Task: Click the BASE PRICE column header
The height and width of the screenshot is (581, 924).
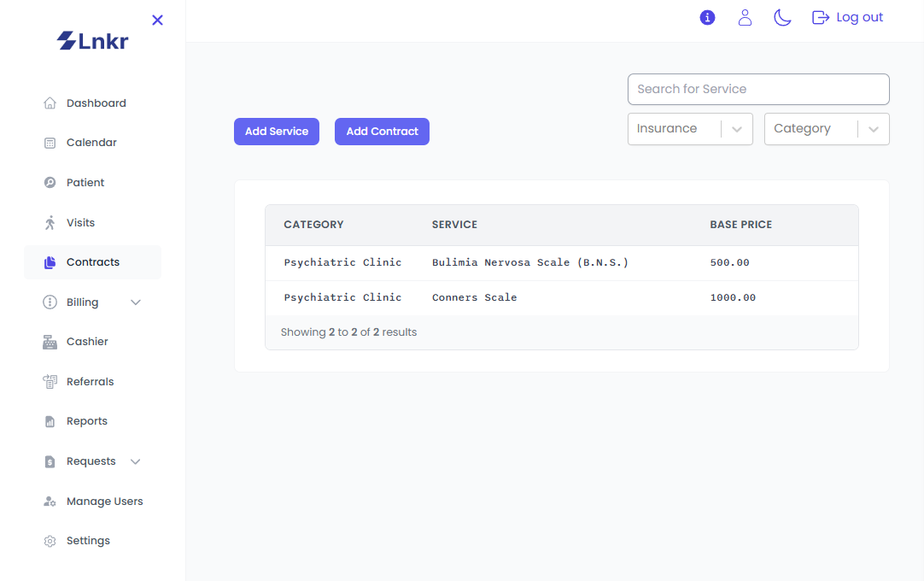Action: (x=740, y=225)
